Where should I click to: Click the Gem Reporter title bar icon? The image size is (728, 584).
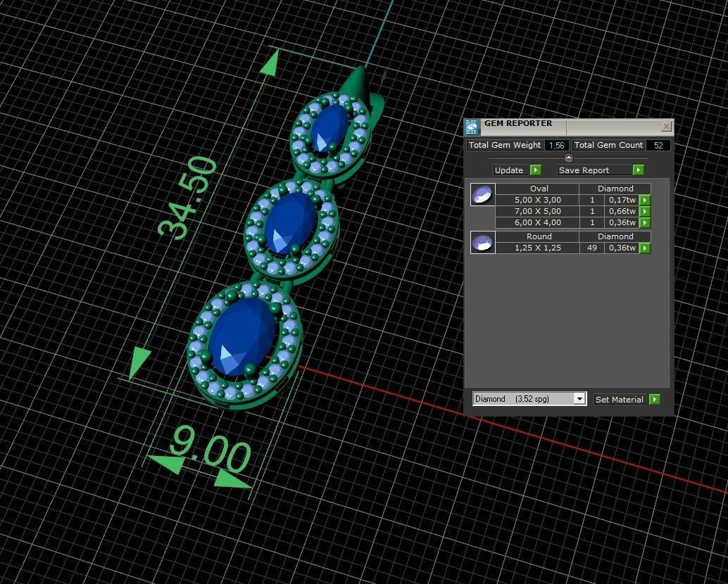click(472, 127)
